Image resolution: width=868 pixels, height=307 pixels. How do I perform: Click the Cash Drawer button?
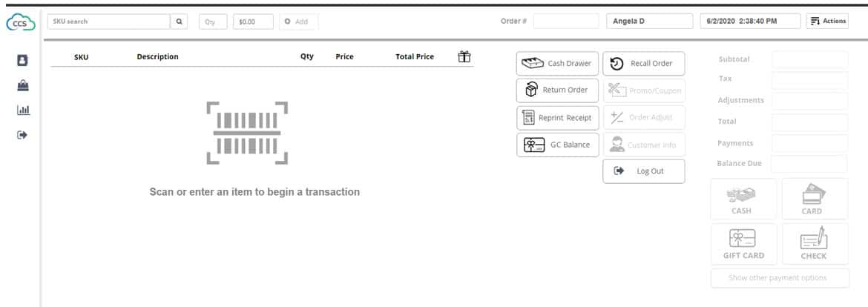pos(557,64)
